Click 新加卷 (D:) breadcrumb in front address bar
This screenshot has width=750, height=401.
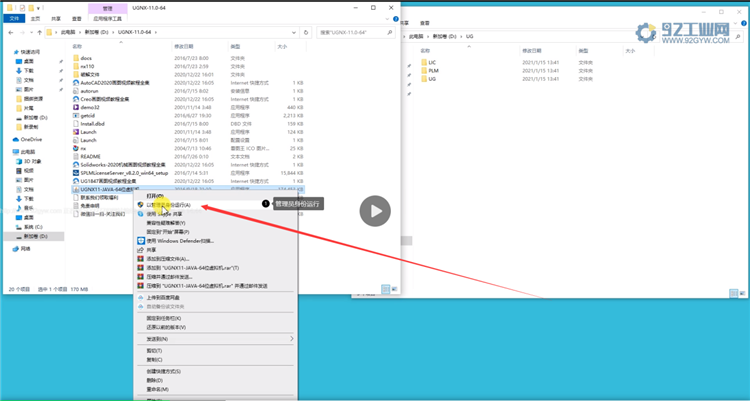click(96, 33)
